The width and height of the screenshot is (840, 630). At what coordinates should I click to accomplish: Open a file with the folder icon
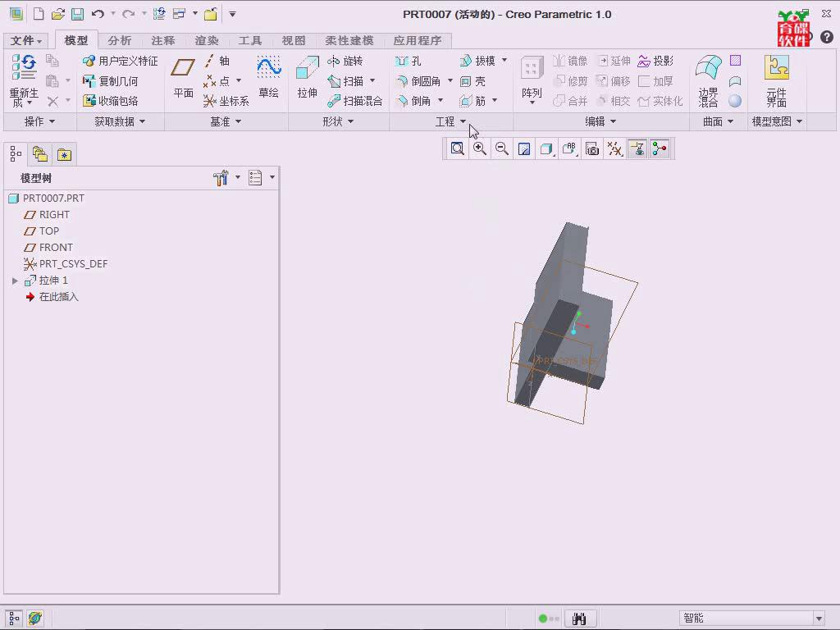click(x=58, y=14)
